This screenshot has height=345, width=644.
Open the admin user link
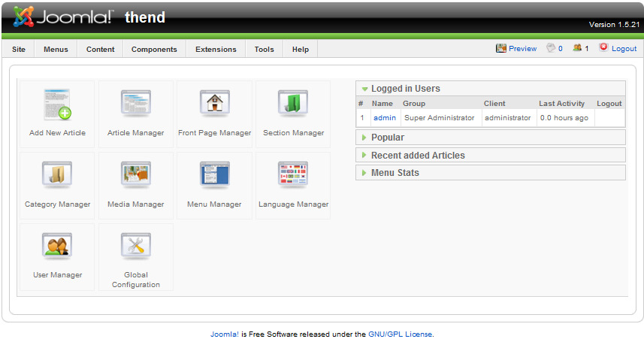[x=385, y=118]
